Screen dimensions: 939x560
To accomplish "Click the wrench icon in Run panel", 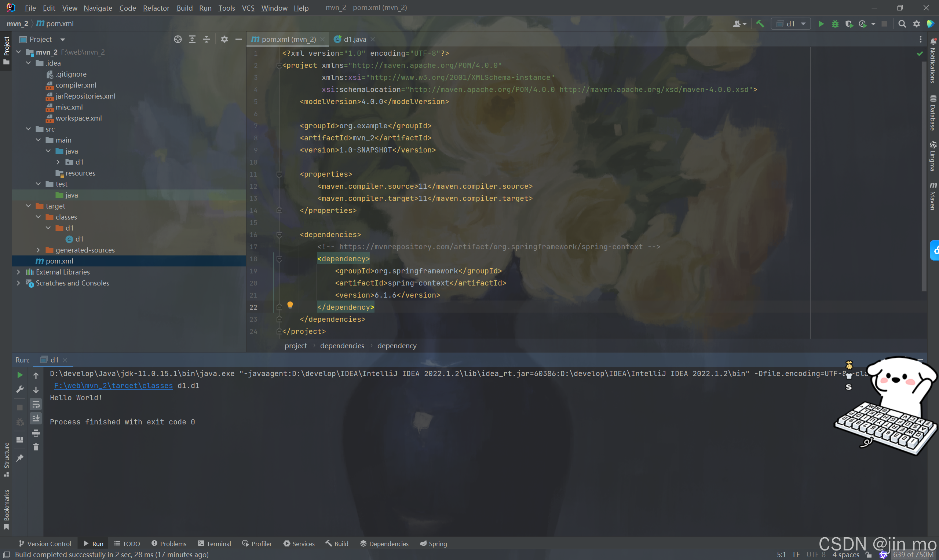I will 20,389.
